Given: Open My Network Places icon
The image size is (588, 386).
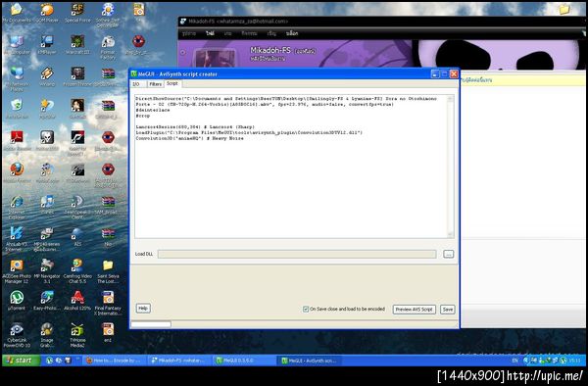Looking at the screenshot, I should pyautogui.click(x=16, y=73).
